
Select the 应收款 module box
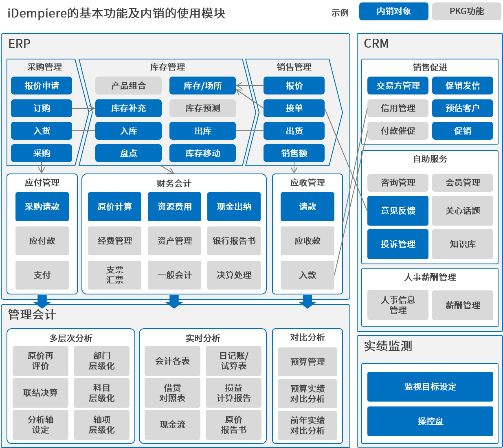pyautogui.click(x=308, y=241)
